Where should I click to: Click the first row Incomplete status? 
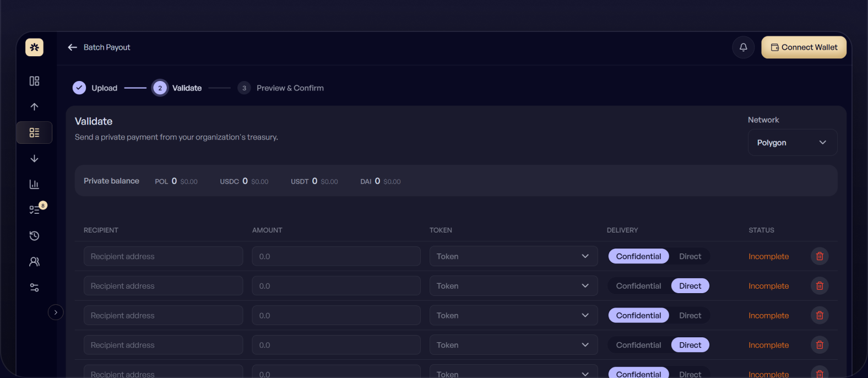pyautogui.click(x=768, y=256)
